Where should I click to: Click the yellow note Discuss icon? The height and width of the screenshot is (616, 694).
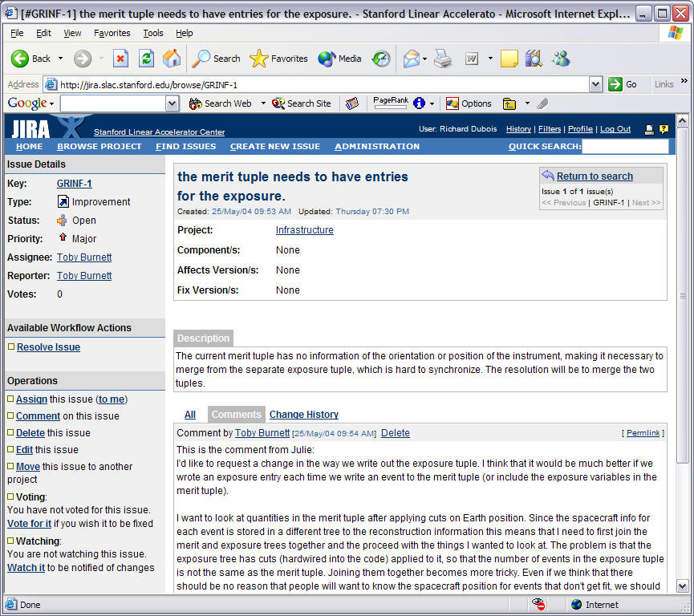coord(509,59)
